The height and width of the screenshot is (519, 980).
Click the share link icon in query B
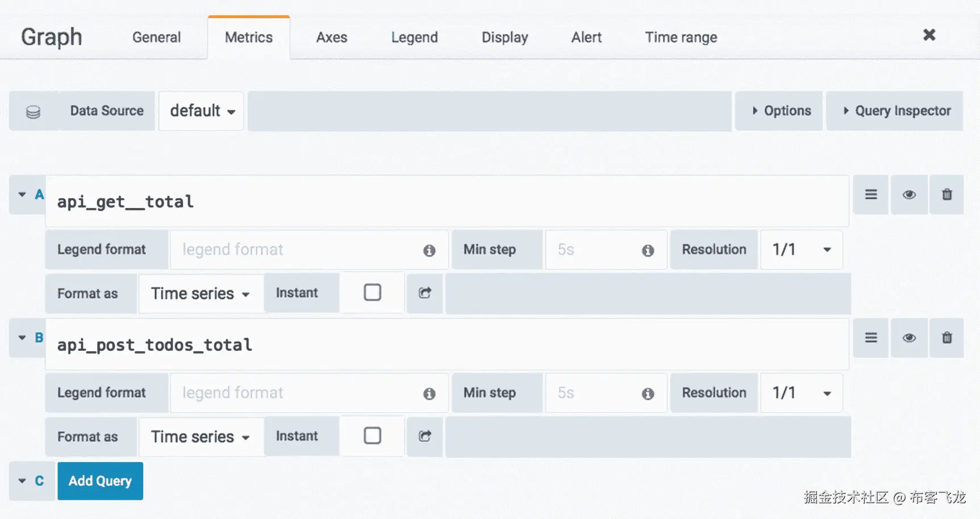[x=425, y=436]
